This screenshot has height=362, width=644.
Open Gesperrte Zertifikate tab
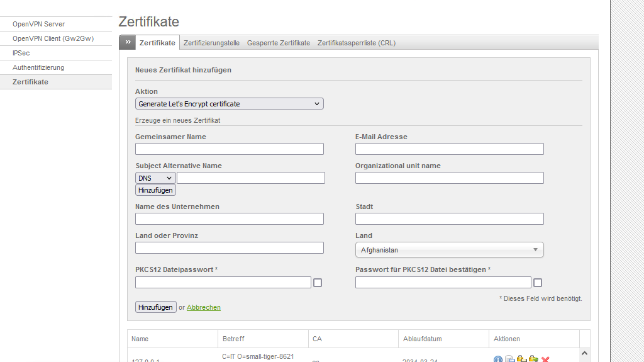pyautogui.click(x=279, y=43)
